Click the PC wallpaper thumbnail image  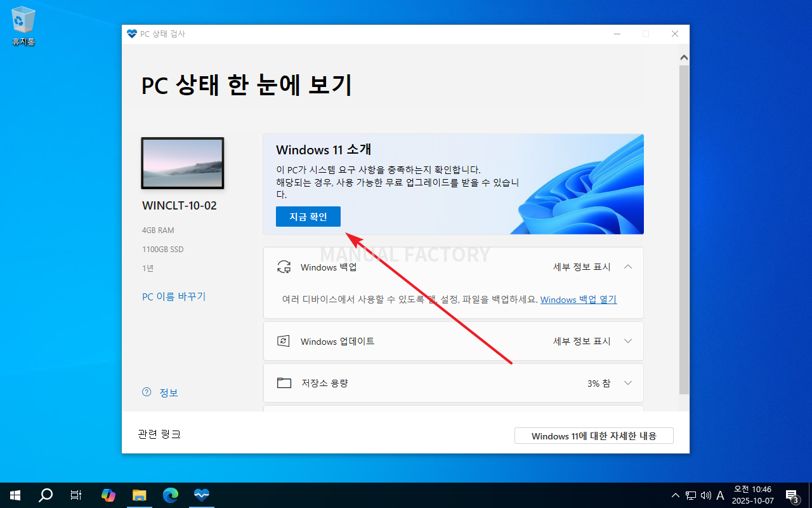coord(182,163)
